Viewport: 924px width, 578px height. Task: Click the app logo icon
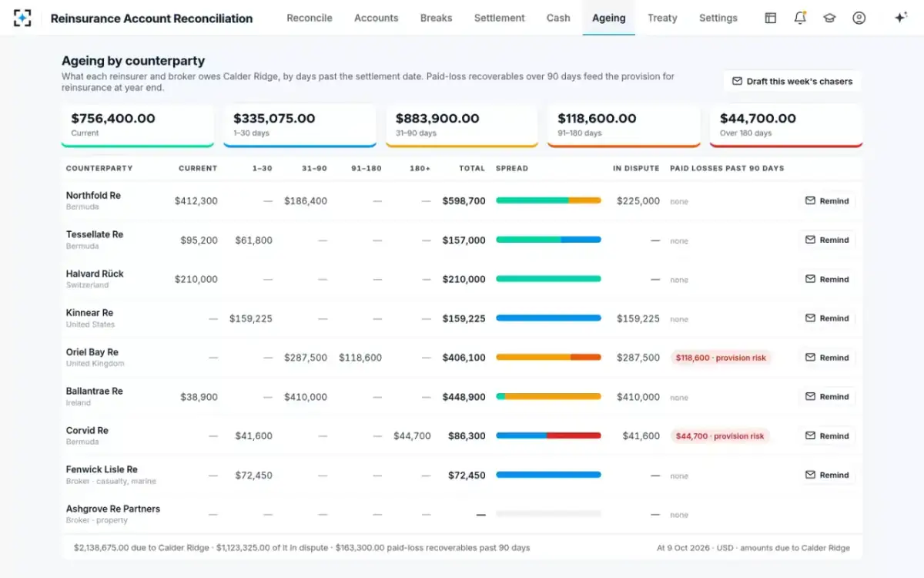tap(22, 18)
